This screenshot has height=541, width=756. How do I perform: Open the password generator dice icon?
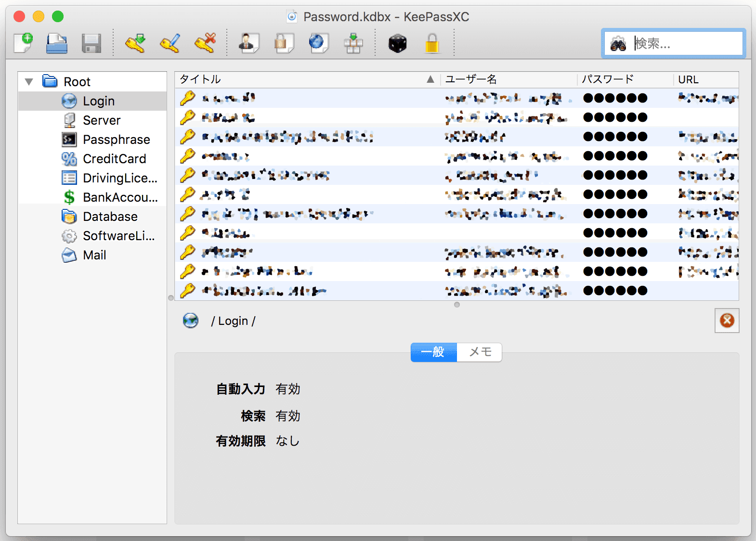pyautogui.click(x=397, y=43)
